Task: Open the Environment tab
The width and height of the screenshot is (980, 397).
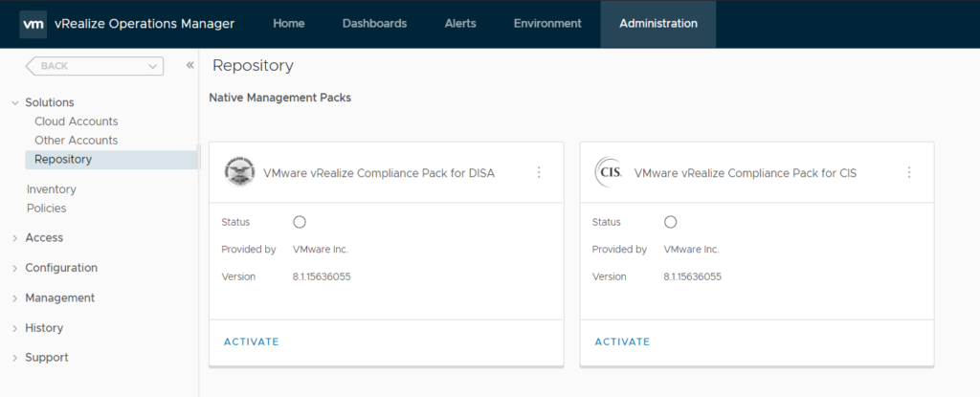Action: (547, 24)
